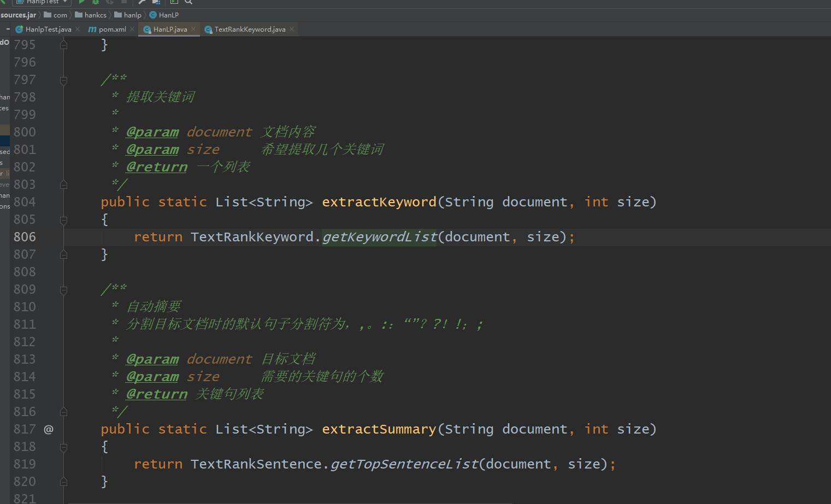831x504 pixels.
Task: Click the green Run triangle icon
Action: 81,2
